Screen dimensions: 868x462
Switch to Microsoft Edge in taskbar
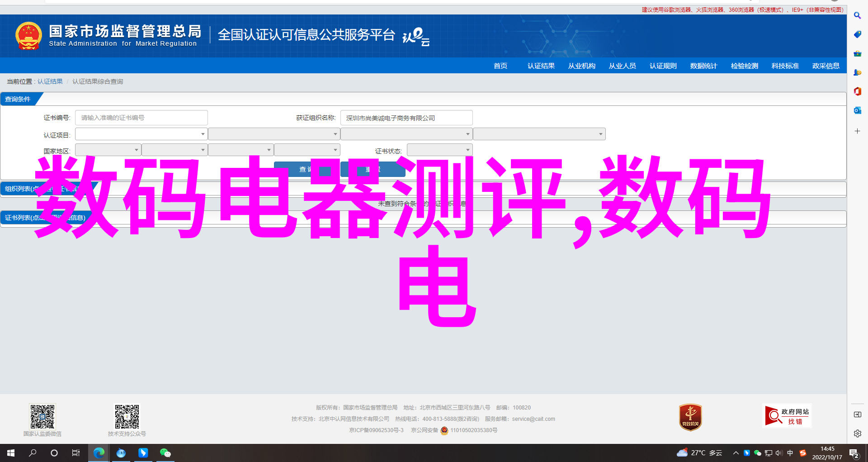point(99,453)
